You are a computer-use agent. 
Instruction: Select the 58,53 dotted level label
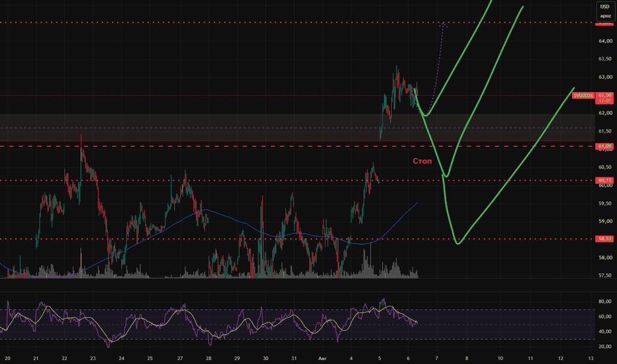pyautogui.click(x=605, y=239)
